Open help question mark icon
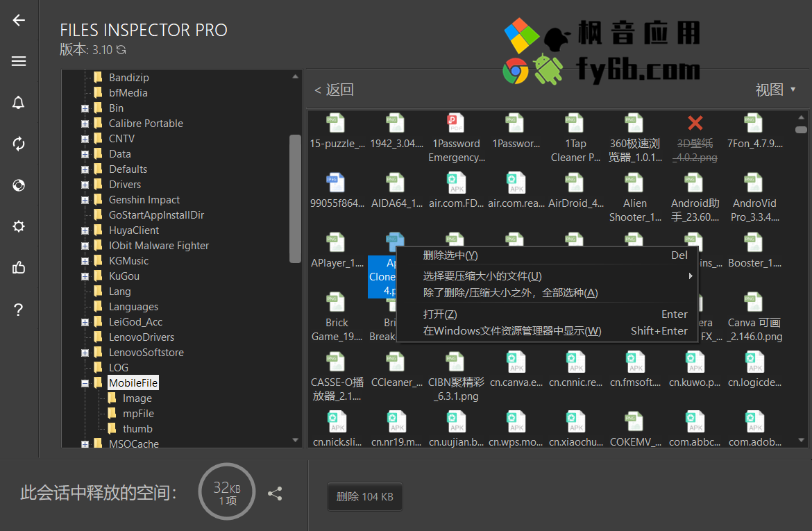This screenshot has width=812, height=531. click(19, 310)
